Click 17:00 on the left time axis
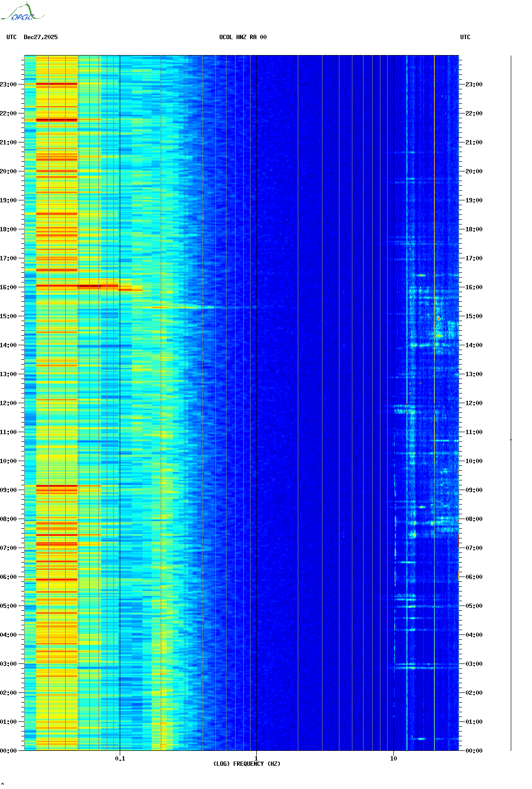Screen dimensions: 532x789 8,258
